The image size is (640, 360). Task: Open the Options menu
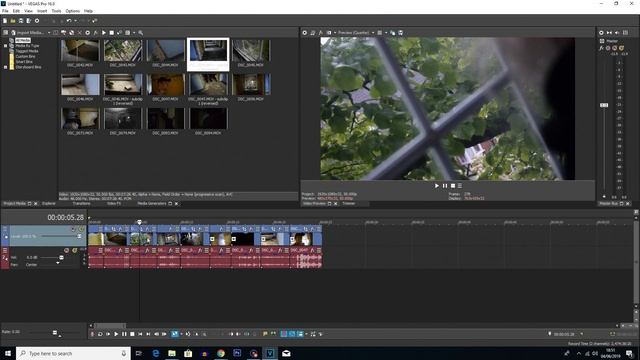(x=73, y=11)
